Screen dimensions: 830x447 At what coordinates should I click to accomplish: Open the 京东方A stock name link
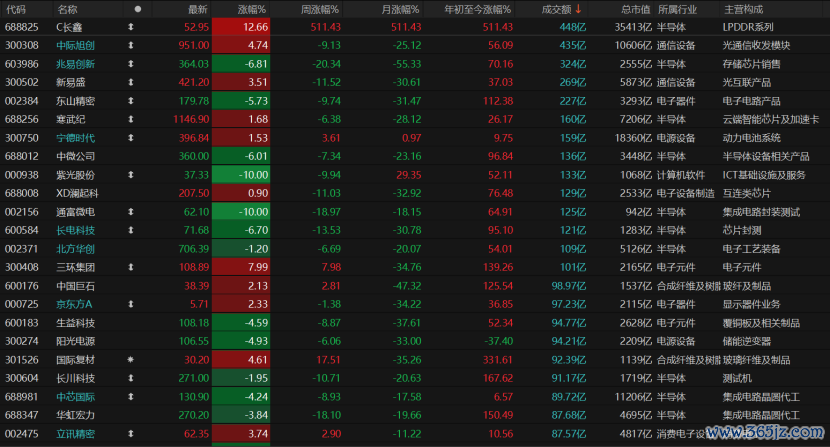click(x=74, y=304)
